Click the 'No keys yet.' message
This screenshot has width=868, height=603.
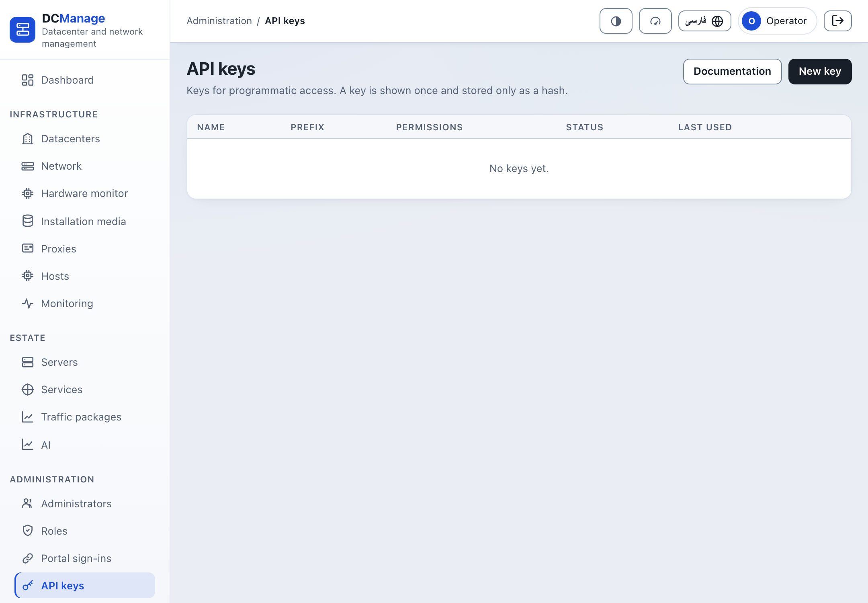pos(519,168)
